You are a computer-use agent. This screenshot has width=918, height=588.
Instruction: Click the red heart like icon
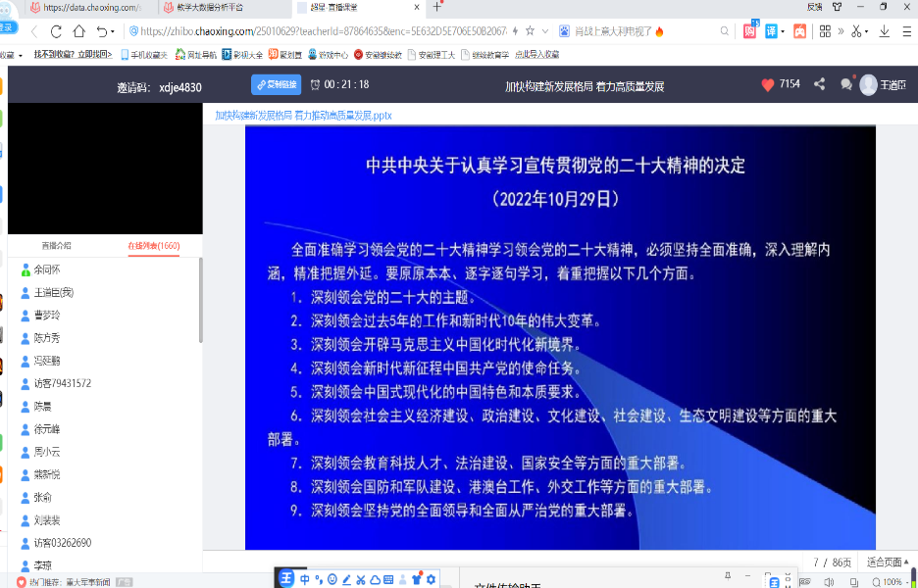(x=767, y=85)
